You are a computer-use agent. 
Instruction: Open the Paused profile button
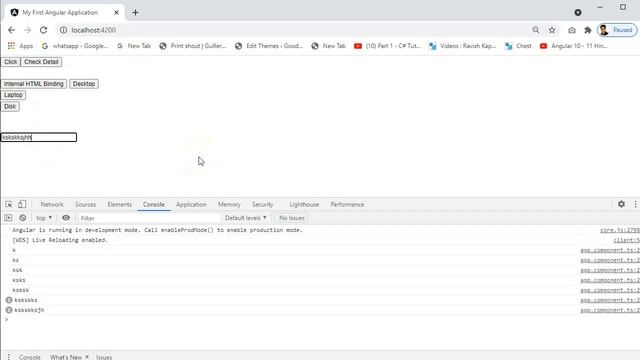(x=617, y=30)
